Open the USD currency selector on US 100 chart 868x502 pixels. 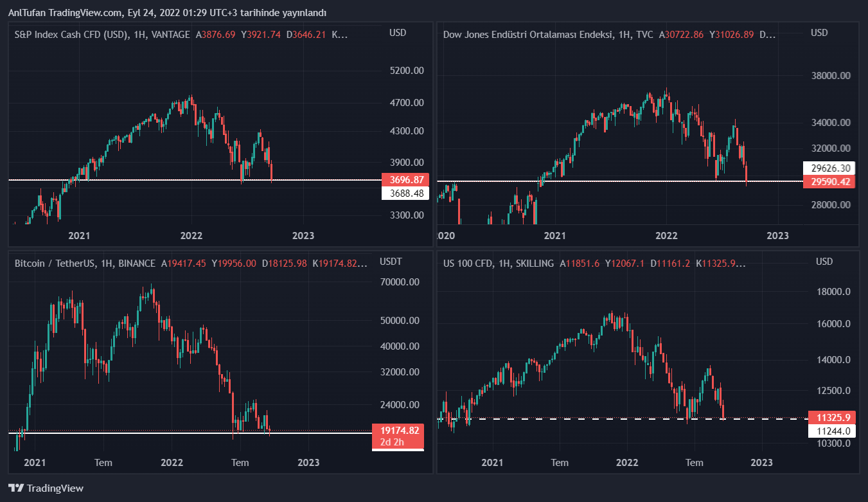pyautogui.click(x=824, y=262)
